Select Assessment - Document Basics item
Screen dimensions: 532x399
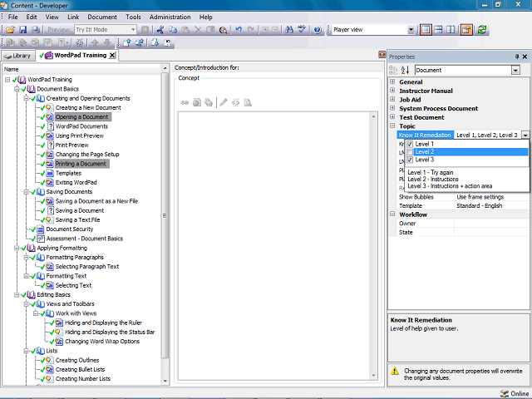(85, 239)
